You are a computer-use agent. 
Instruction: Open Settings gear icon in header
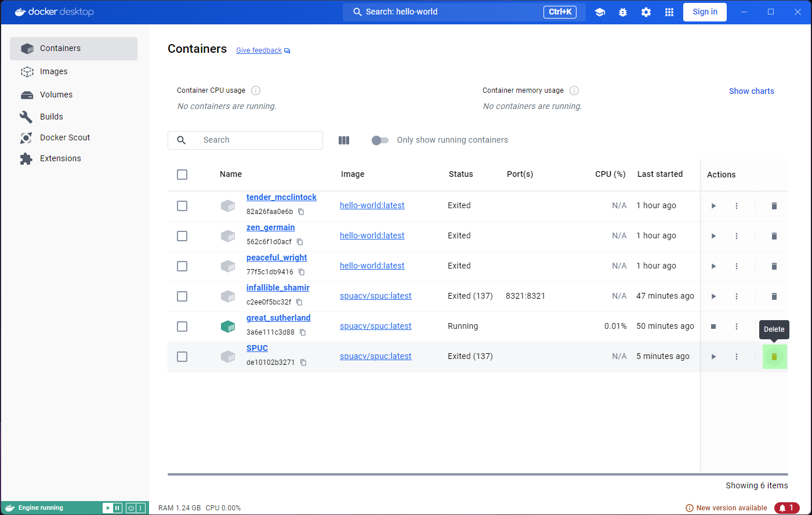coord(646,12)
